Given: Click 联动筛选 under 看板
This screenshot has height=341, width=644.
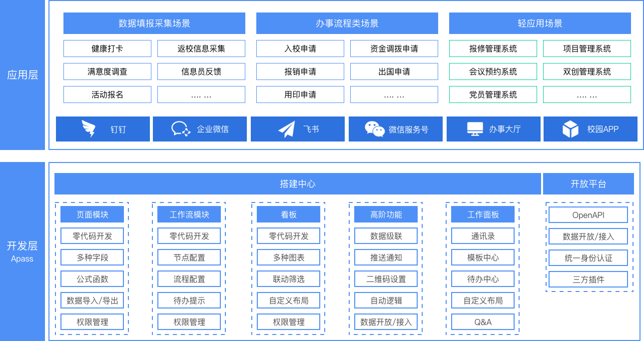Looking at the screenshot, I should click(x=288, y=279).
